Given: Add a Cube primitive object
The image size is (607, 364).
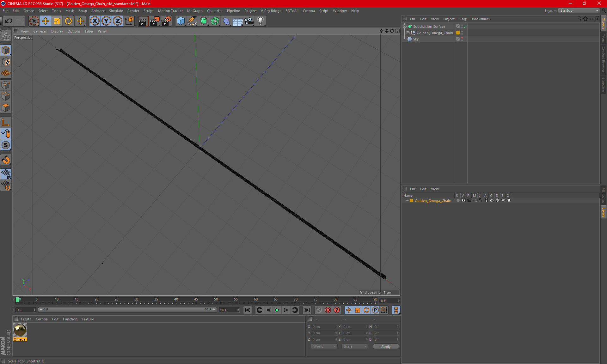Looking at the screenshot, I should point(181,21).
